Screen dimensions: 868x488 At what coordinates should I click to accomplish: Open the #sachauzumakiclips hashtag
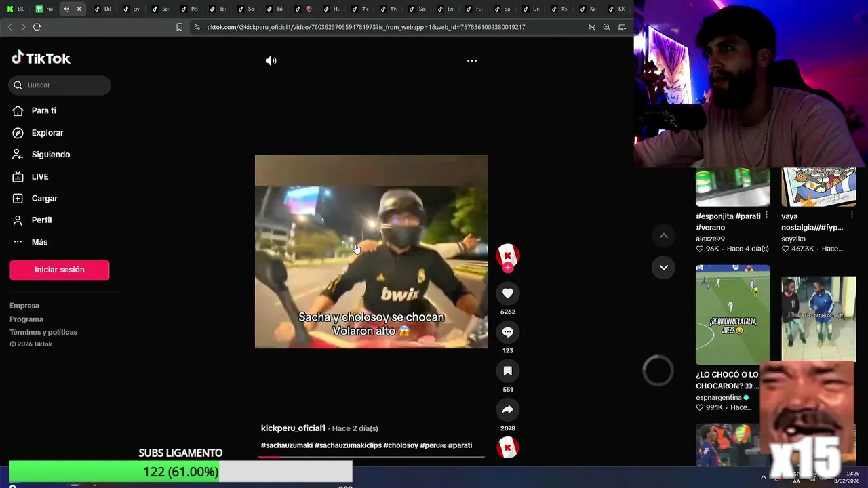348,445
